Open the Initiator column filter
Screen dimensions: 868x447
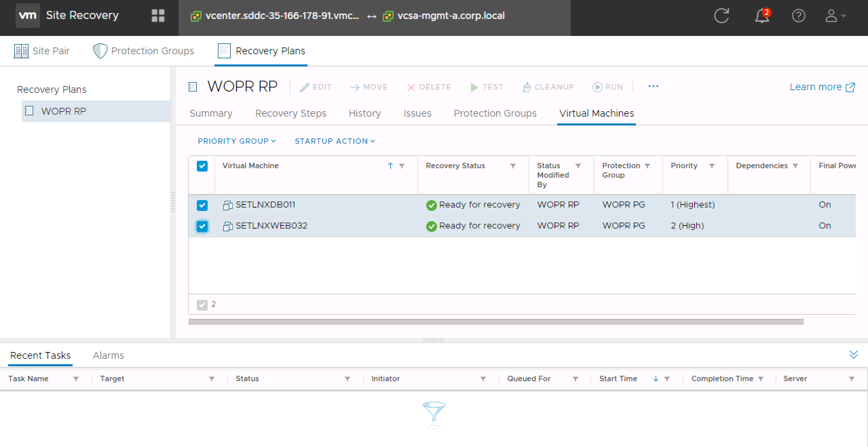coord(483,379)
